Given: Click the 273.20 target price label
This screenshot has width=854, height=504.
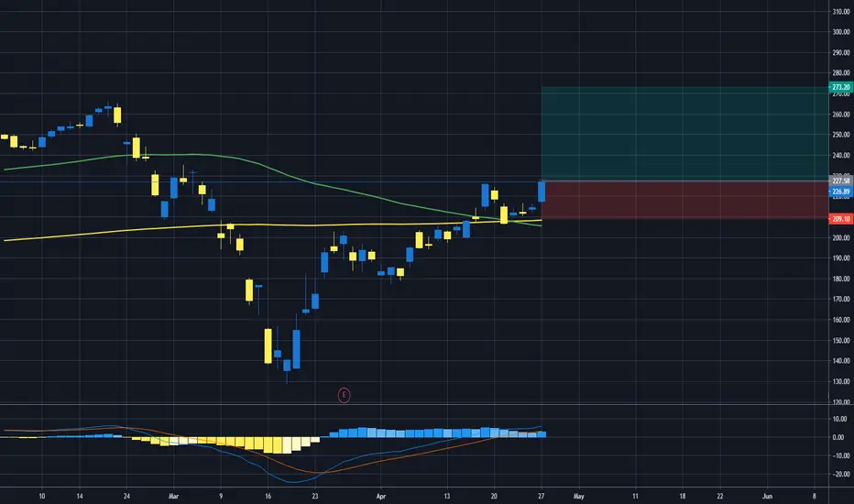Looking at the screenshot, I should tap(841, 87).
